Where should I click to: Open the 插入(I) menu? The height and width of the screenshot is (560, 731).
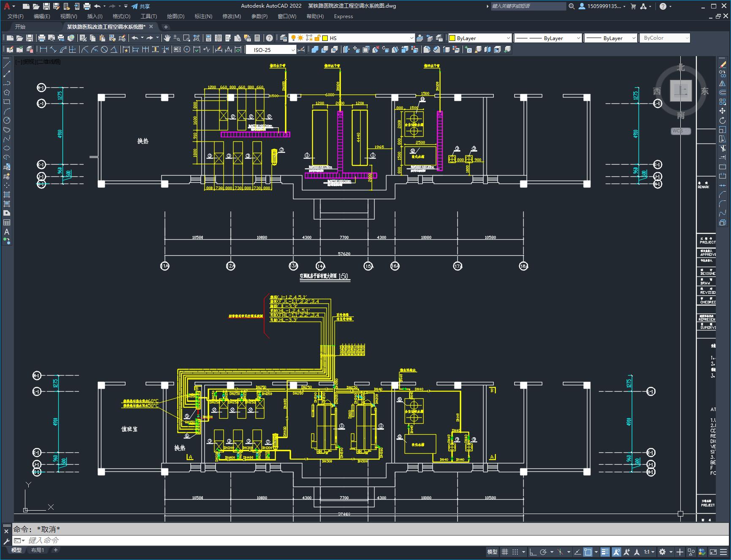click(95, 16)
